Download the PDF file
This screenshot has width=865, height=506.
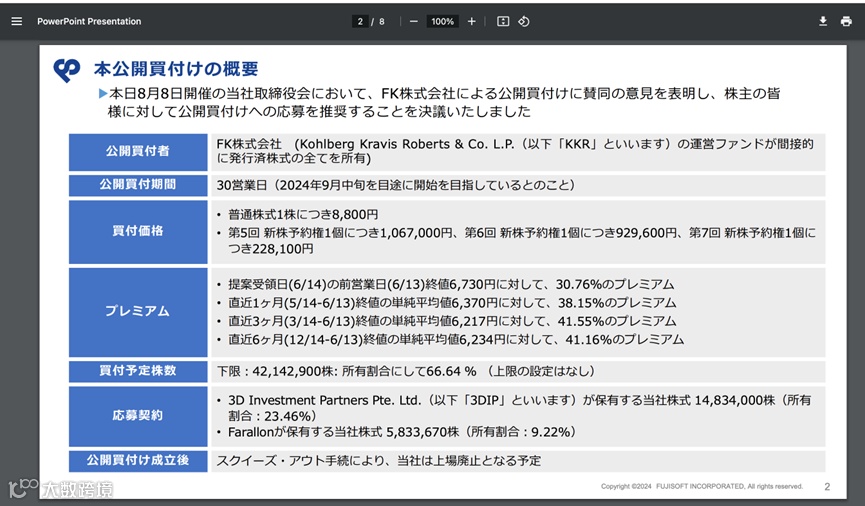(823, 22)
